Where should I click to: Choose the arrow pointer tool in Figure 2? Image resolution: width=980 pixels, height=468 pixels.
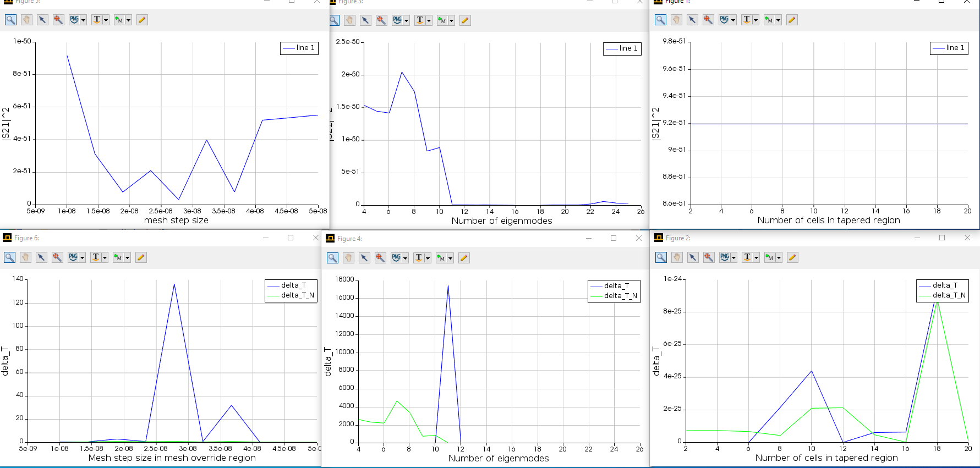[x=693, y=257]
